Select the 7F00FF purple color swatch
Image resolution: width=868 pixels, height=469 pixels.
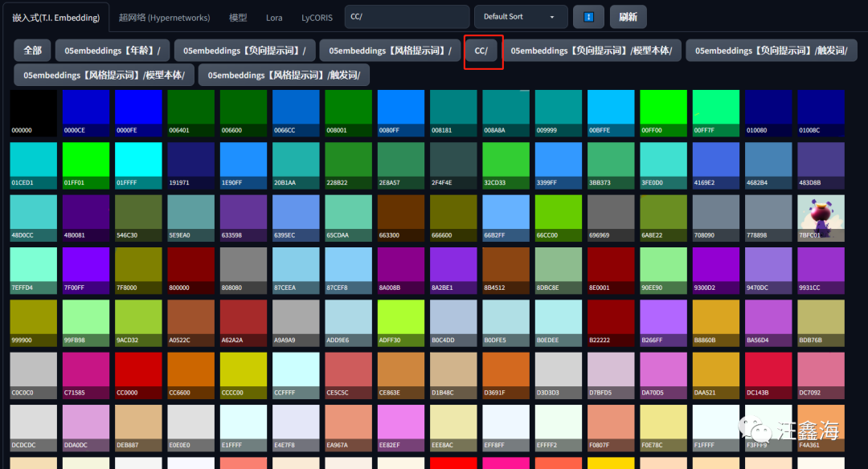tap(86, 271)
